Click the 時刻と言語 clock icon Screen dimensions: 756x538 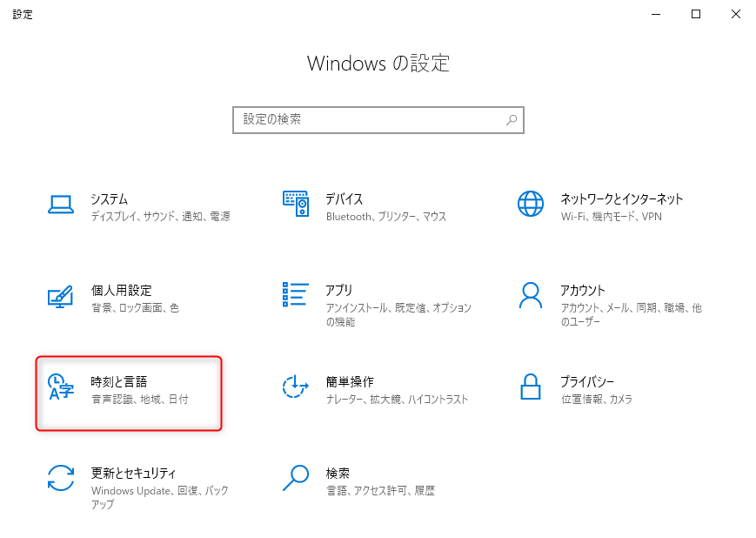(60, 387)
